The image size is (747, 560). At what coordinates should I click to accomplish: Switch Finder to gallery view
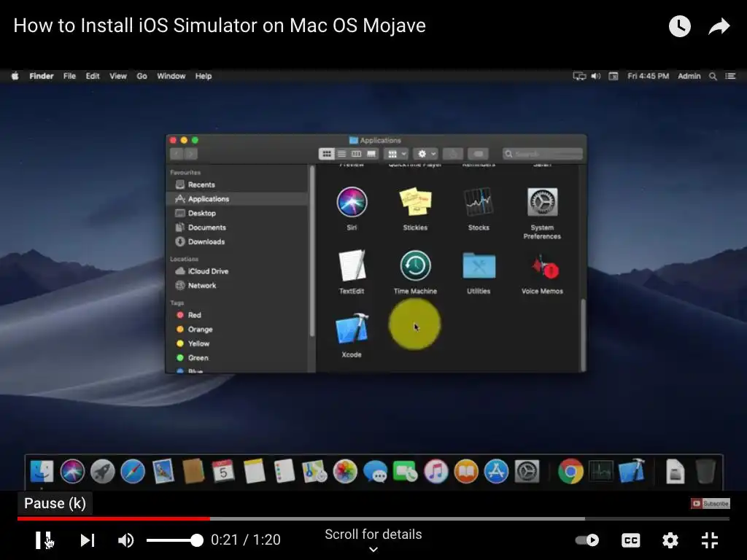pyautogui.click(x=371, y=154)
